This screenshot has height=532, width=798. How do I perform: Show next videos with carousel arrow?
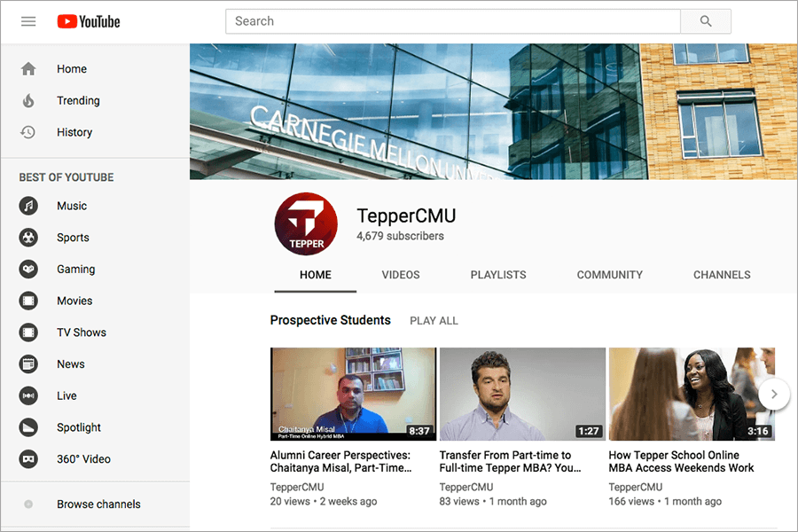[x=774, y=394]
